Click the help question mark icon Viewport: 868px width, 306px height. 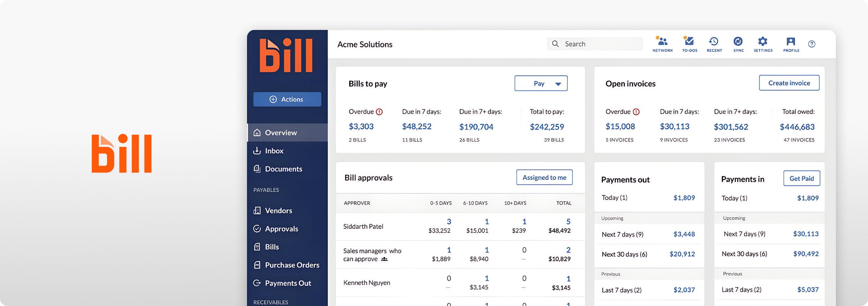click(812, 44)
